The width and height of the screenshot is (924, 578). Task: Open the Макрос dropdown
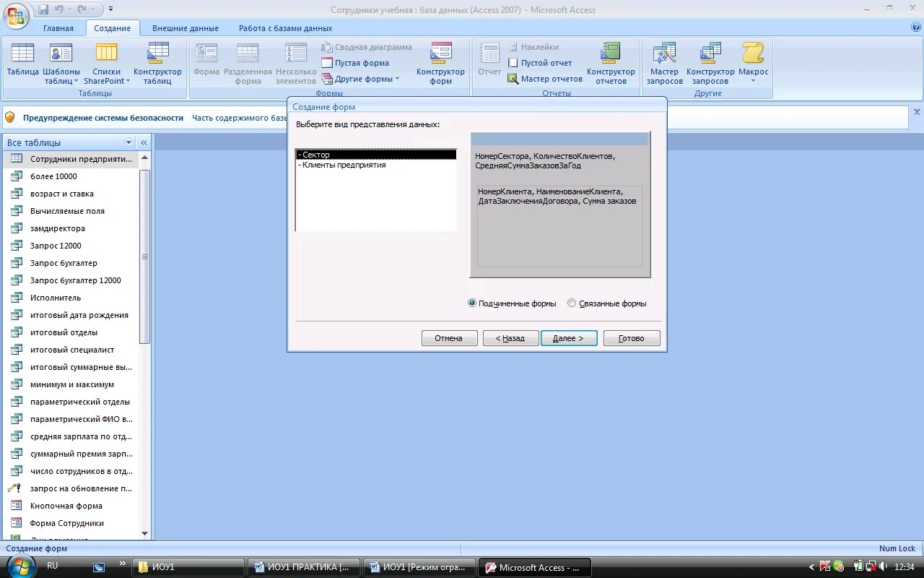coord(753,64)
